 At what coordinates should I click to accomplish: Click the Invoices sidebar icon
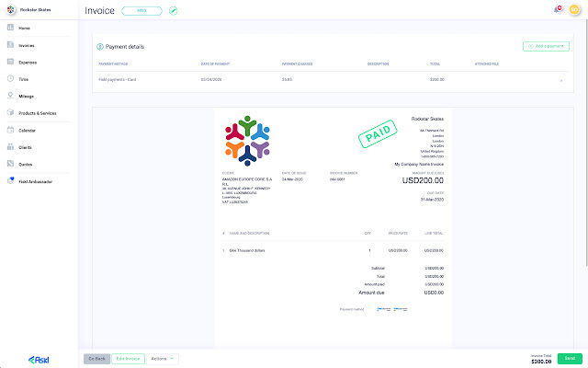[10, 45]
